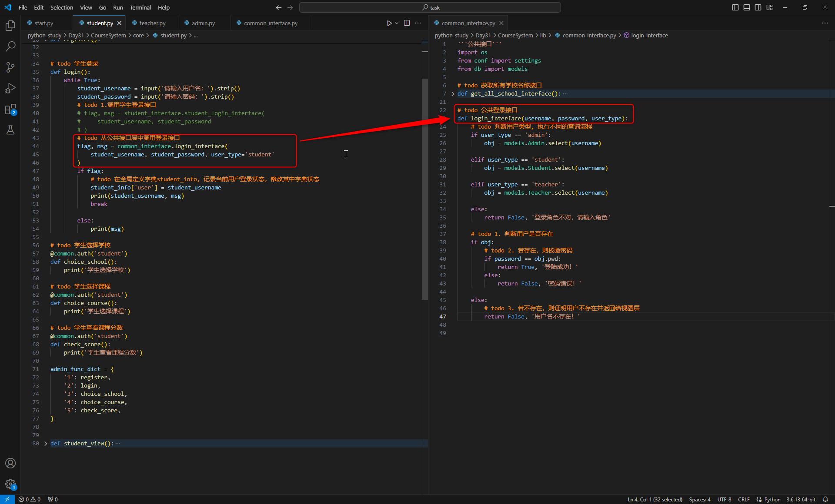835x504 pixels.
Task: Toggle primary side bar layout button
Action: [735, 7]
